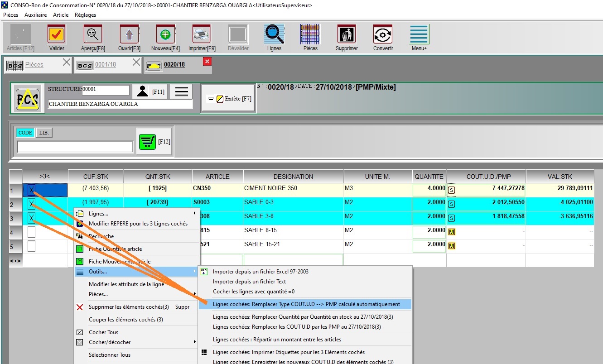Click the hamburger lines button near structure
Image resolution: width=603 pixels, height=364 pixels.
(181, 91)
